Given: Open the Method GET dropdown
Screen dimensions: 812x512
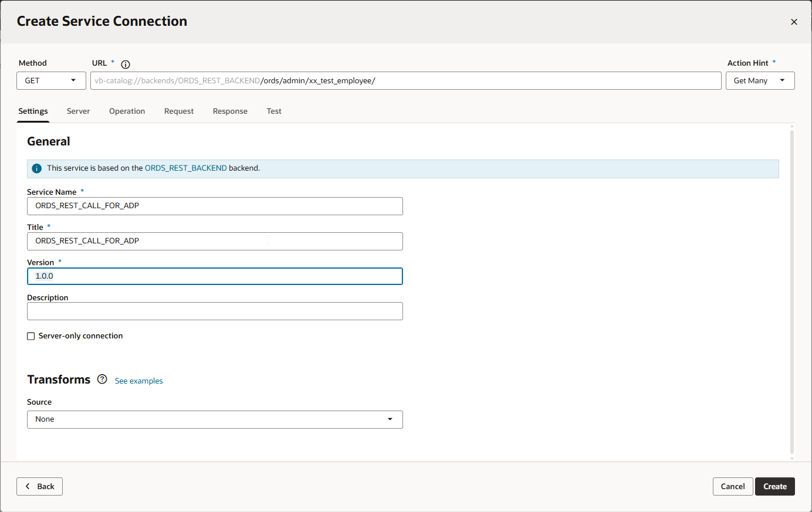Looking at the screenshot, I should pyautogui.click(x=51, y=81).
